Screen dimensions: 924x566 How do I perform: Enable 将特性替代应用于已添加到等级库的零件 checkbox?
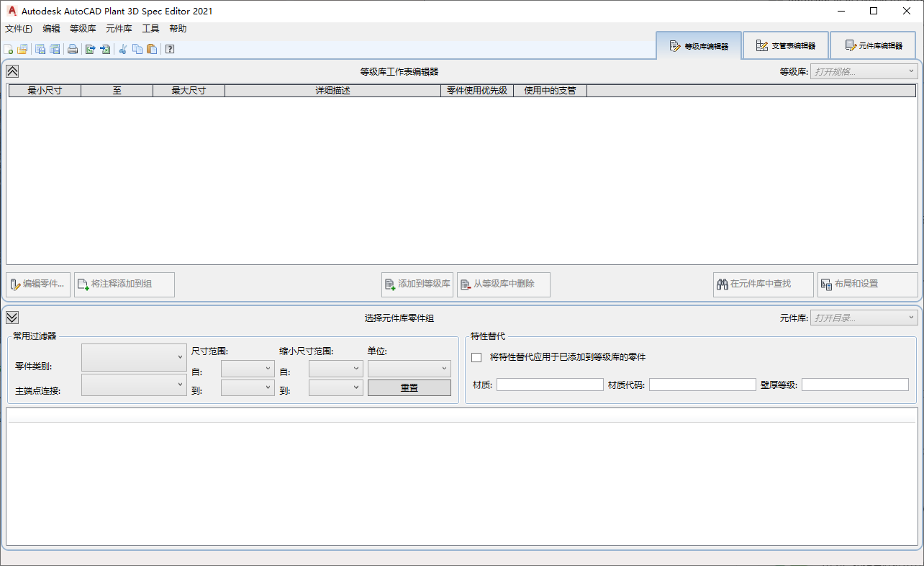(476, 357)
